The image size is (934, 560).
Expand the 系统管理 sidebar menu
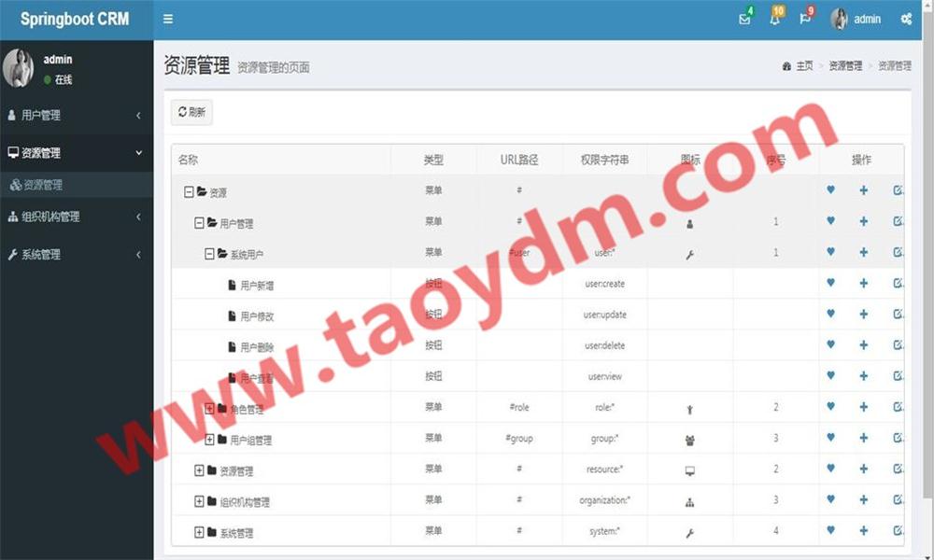tap(77, 255)
